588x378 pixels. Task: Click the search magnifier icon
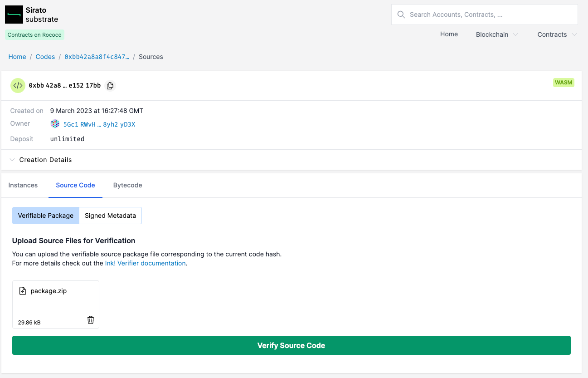tap(401, 15)
